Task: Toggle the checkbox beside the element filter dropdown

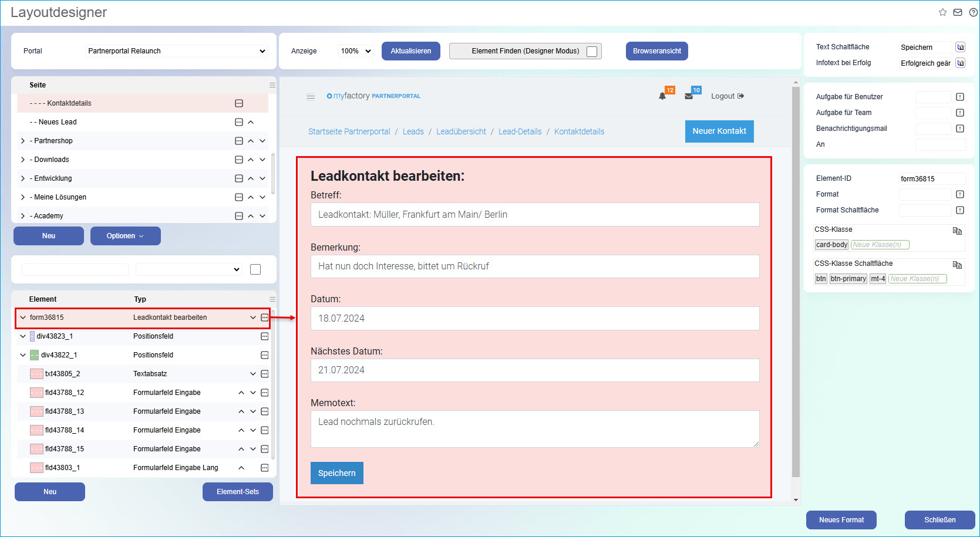Action: point(255,269)
